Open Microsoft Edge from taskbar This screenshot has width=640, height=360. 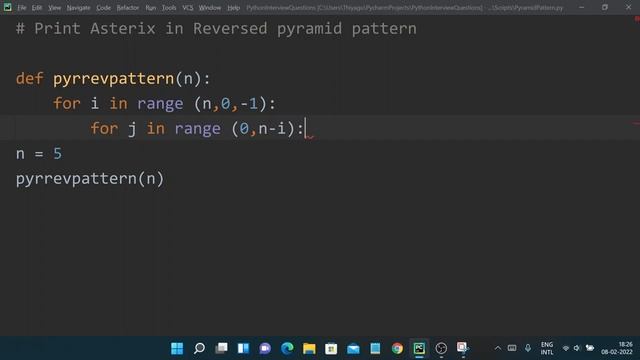click(x=287, y=348)
